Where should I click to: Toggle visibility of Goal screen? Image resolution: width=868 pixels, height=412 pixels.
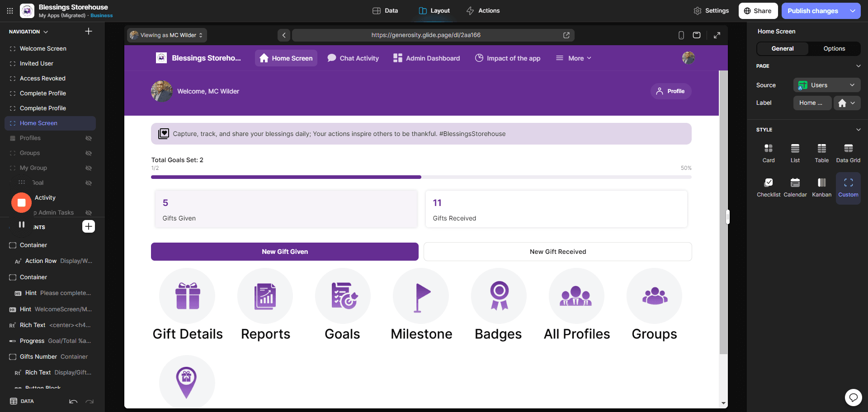[x=89, y=183]
